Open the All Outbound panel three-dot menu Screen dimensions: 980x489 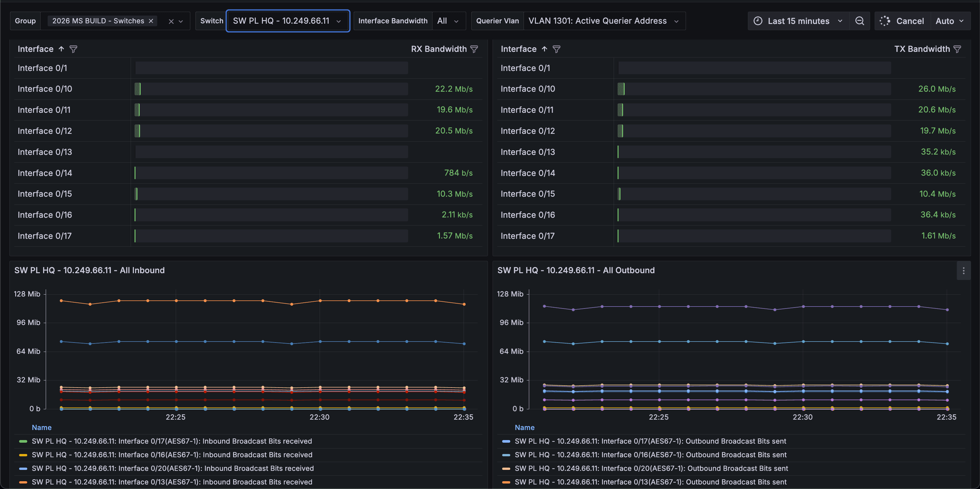(x=963, y=271)
